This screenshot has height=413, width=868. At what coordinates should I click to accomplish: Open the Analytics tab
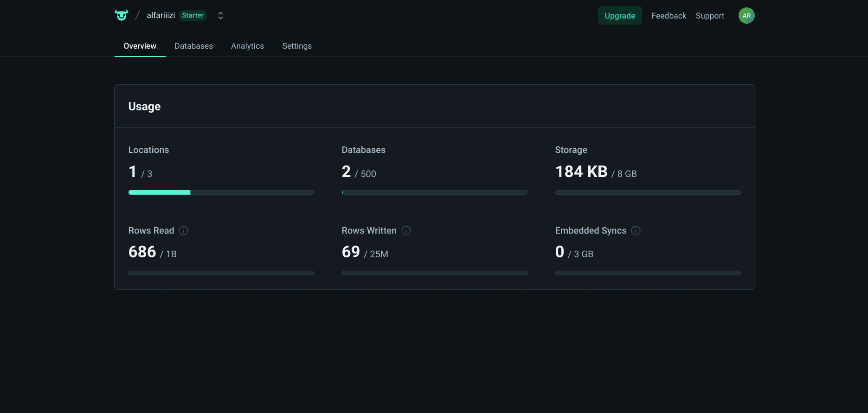pos(248,46)
